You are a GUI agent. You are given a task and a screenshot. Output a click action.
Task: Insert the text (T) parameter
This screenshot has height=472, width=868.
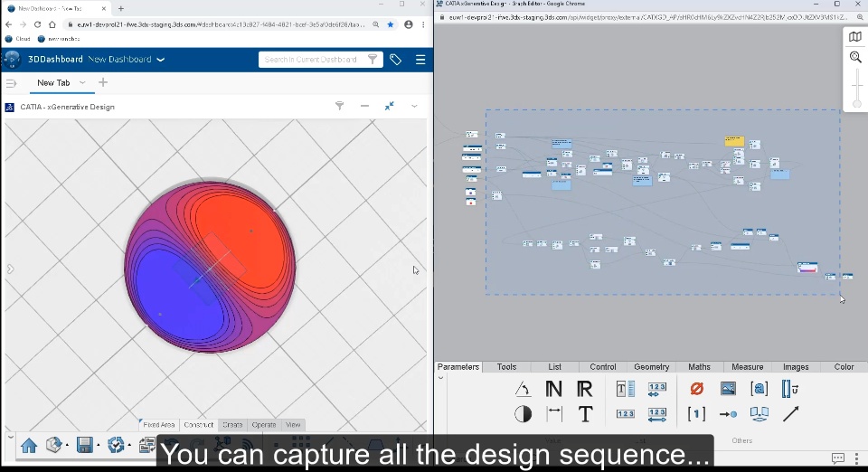tap(585, 413)
